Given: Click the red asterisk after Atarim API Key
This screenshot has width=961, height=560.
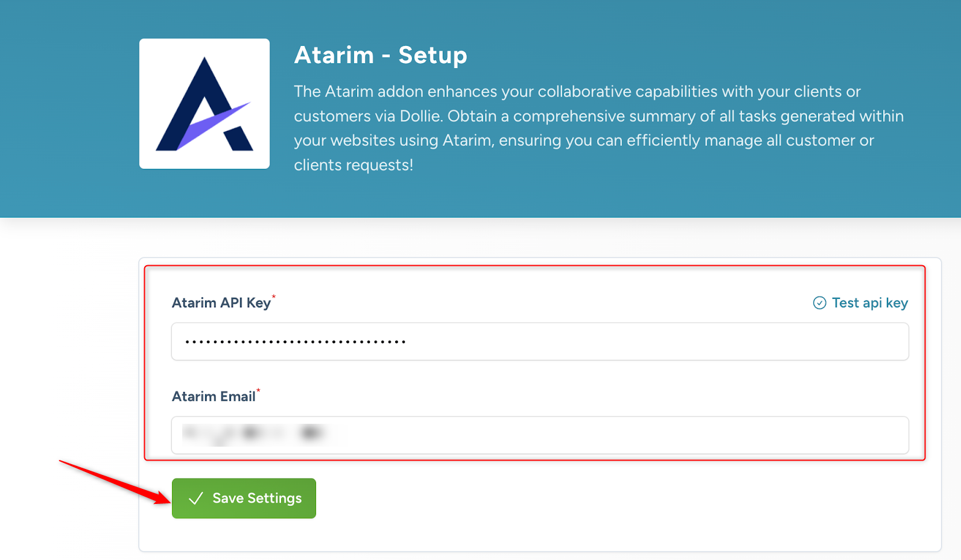Looking at the screenshot, I should (x=274, y=297).
